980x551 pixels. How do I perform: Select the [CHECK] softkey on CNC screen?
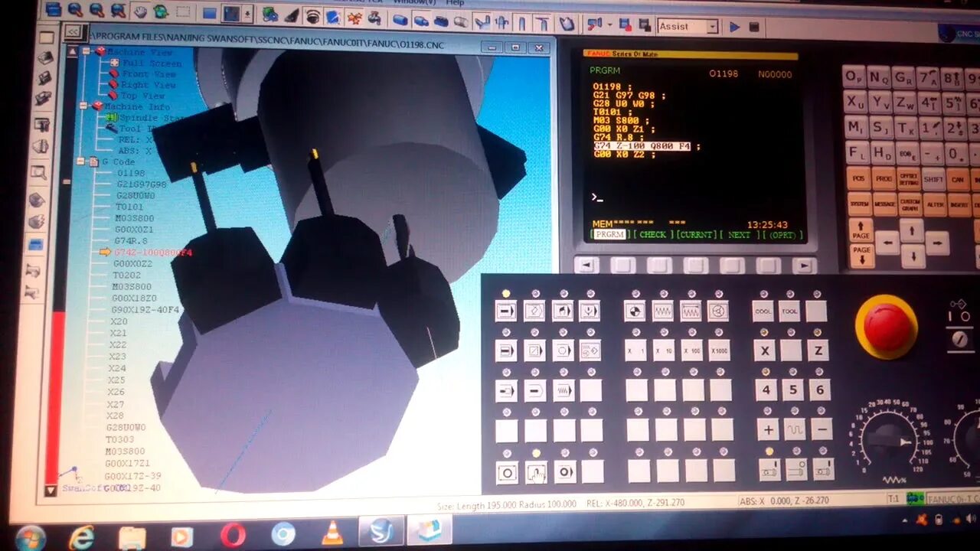(x=652, y=235)
